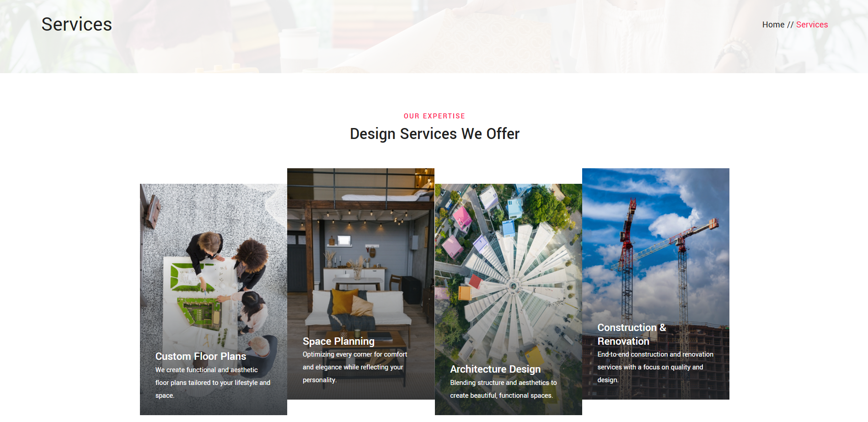868x422 pixels.
Task: Select the Services page heading
Action: pos(77,24)
